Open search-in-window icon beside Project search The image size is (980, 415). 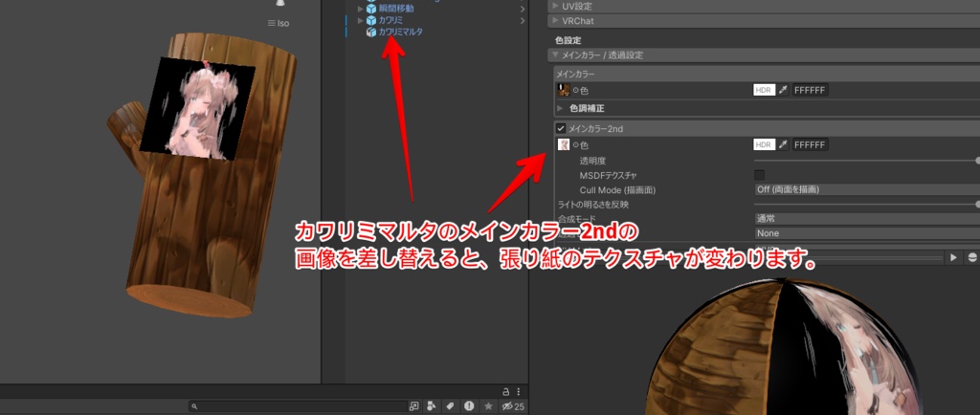click(x=413, y=406)
